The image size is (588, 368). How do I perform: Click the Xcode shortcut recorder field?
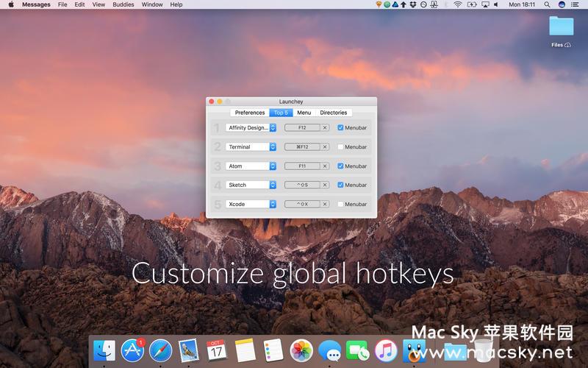coord(302,204)
